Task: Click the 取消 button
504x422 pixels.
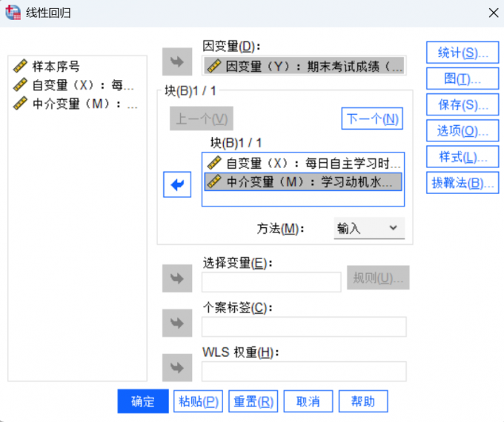Action: click(308, 401)
